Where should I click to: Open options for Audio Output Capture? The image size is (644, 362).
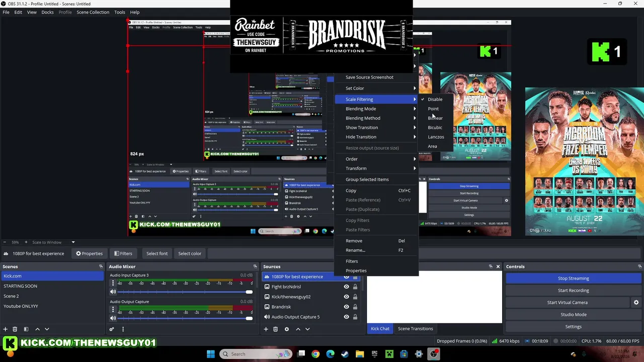[x=113, y=310]
